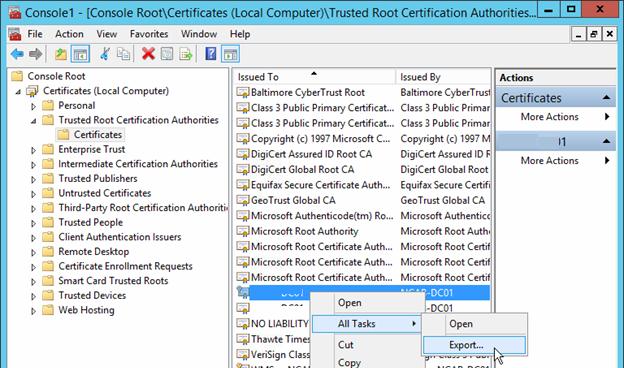Click the certificate icon beside NO LIABILITY row

click(242, 324)
